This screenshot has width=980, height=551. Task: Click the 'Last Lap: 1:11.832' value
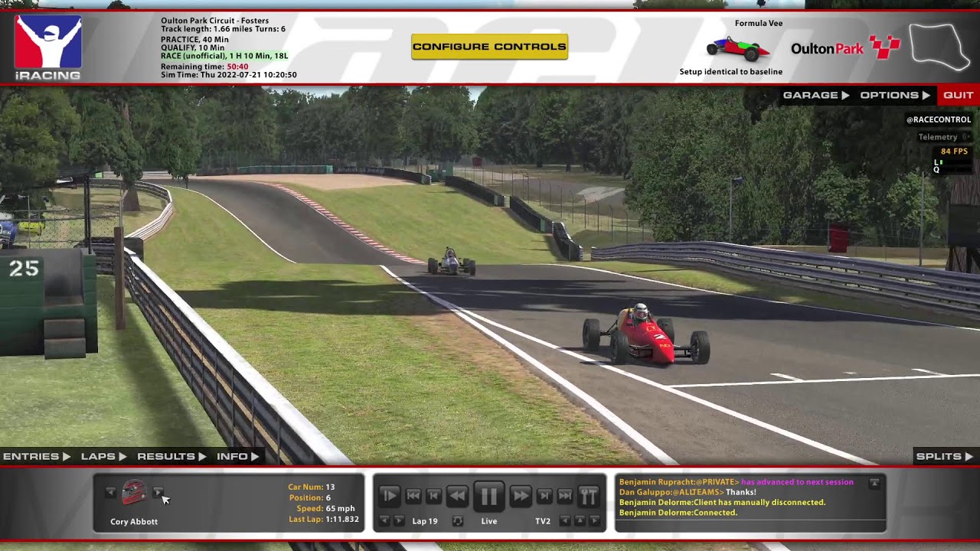pyautogui.click(x=324, y=519)
